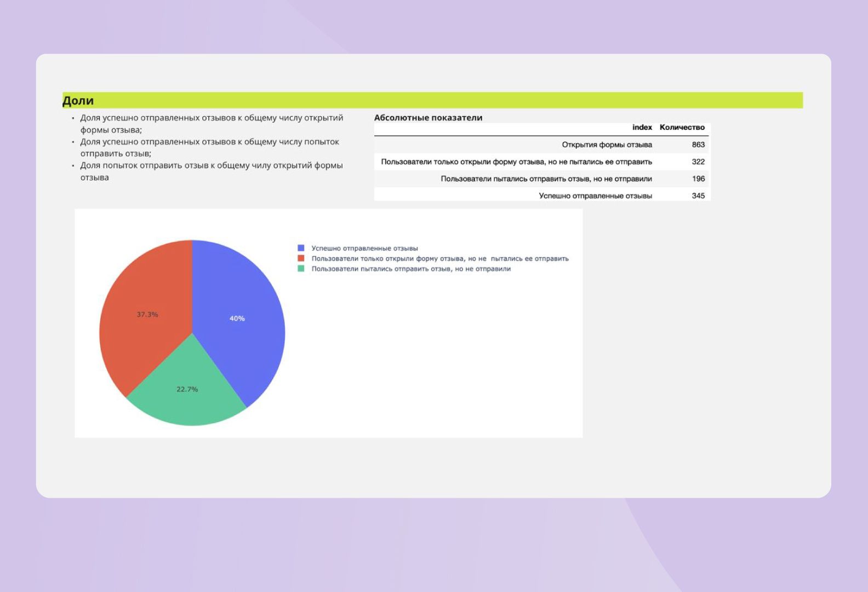Click the 'Количество' column header
The width and height of the screenshot is (868, 592).
click(x=682, y=127)
